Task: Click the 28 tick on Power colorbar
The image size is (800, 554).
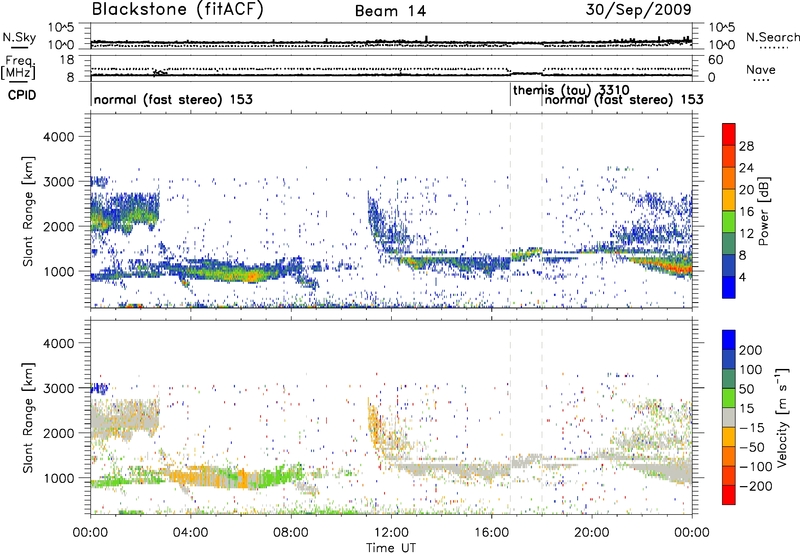Action: point(746,146)
